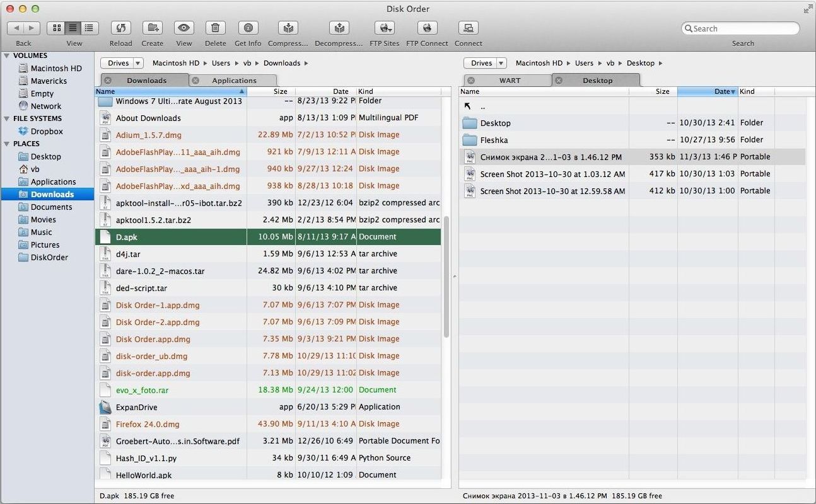Sort left pane by Name column
816x504 pixels.
point(171,91)
